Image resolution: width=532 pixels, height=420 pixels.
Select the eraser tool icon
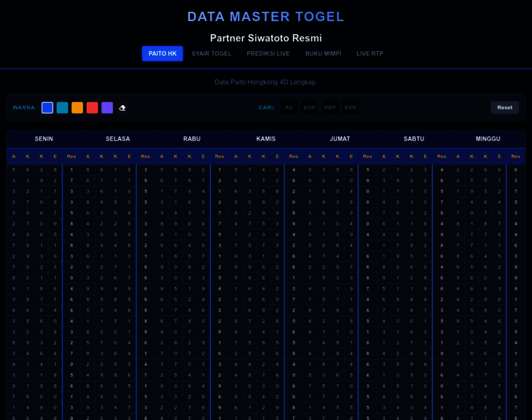tap(122, 108)
